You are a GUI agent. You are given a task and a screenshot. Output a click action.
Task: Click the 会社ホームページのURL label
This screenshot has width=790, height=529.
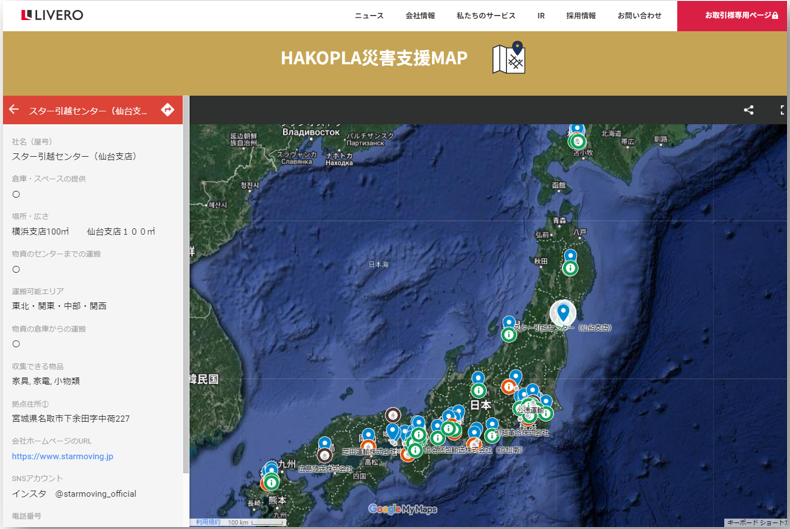click(52, 441)
